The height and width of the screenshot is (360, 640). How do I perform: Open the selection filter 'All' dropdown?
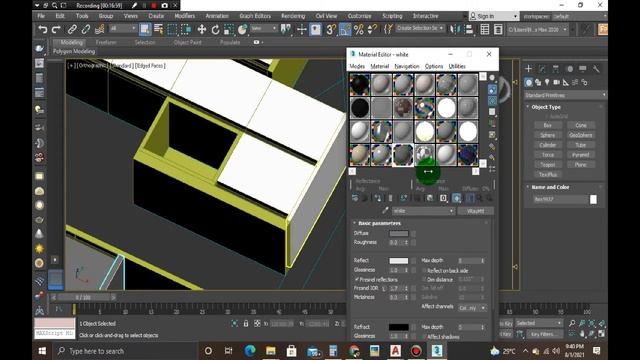[x=122, y=29]
